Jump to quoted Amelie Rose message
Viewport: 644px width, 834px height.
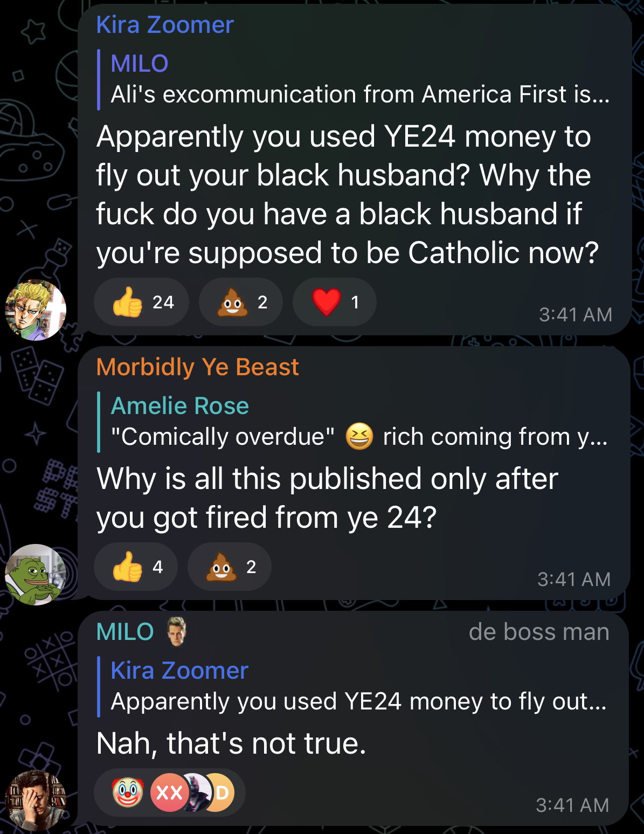coord(353,422)
